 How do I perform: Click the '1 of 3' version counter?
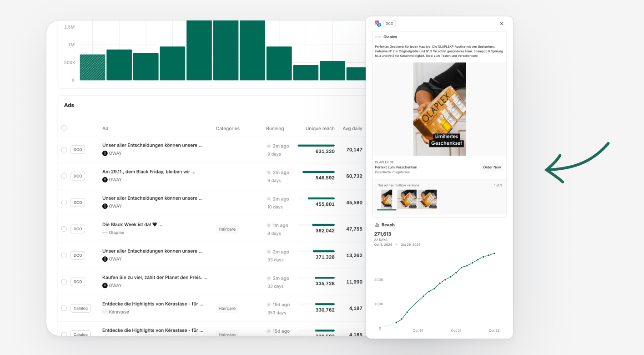[498, 185]
